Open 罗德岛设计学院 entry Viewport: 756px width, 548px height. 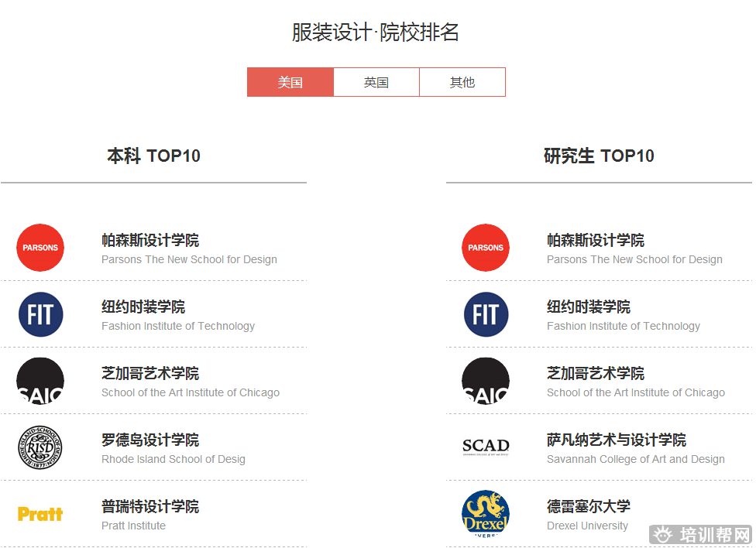150,440
